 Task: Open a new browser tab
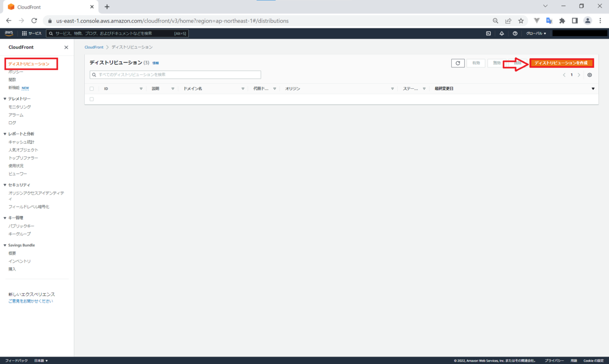(107, 7)
